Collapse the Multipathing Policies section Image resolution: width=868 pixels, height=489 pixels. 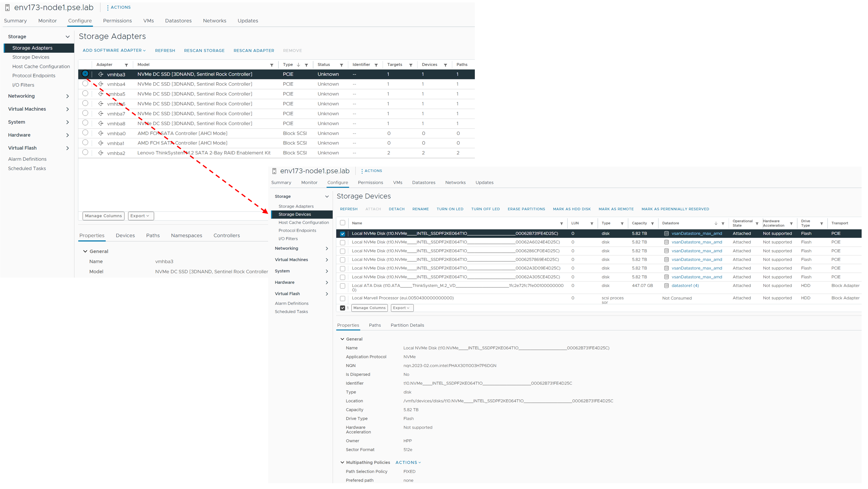click(x=342, y=463)
